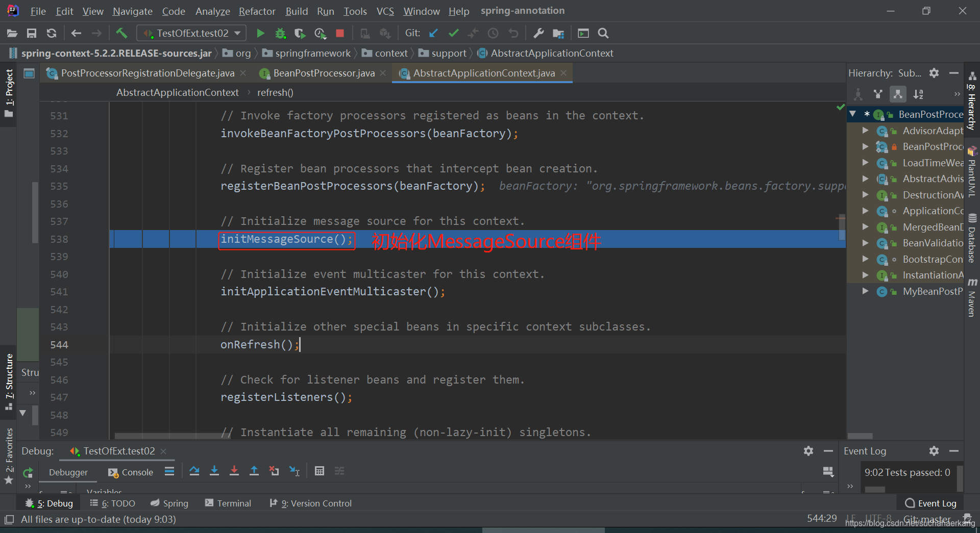Open the 6: TODO tool window
Viewport: 980px width, 533px height.
coord(112,503)
